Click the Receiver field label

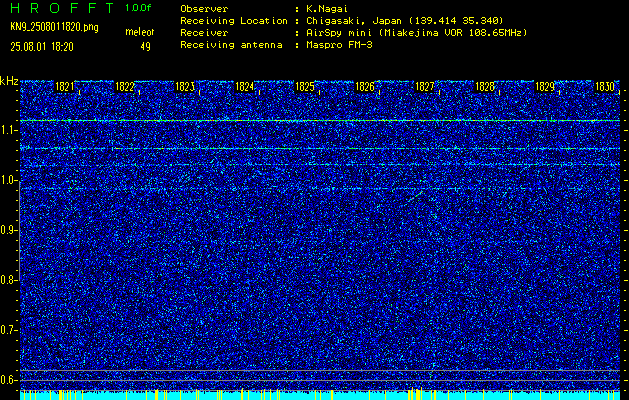(x=204, y=33)
